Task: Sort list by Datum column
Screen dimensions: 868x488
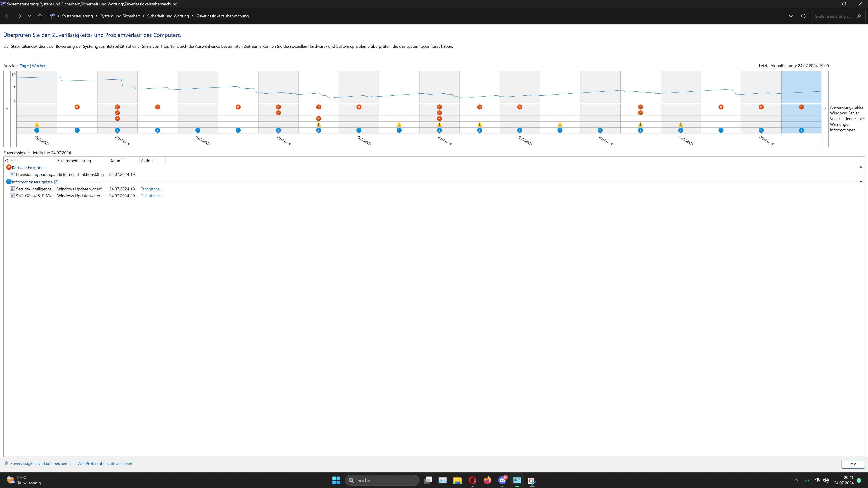Action: tap(115, 161)
